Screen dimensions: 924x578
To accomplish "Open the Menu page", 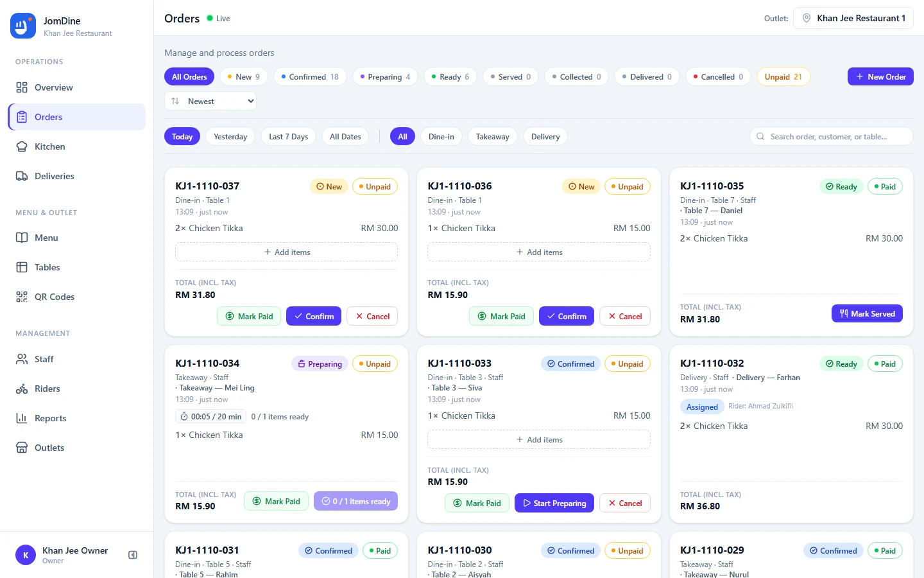I will click(x=77, y=238).
